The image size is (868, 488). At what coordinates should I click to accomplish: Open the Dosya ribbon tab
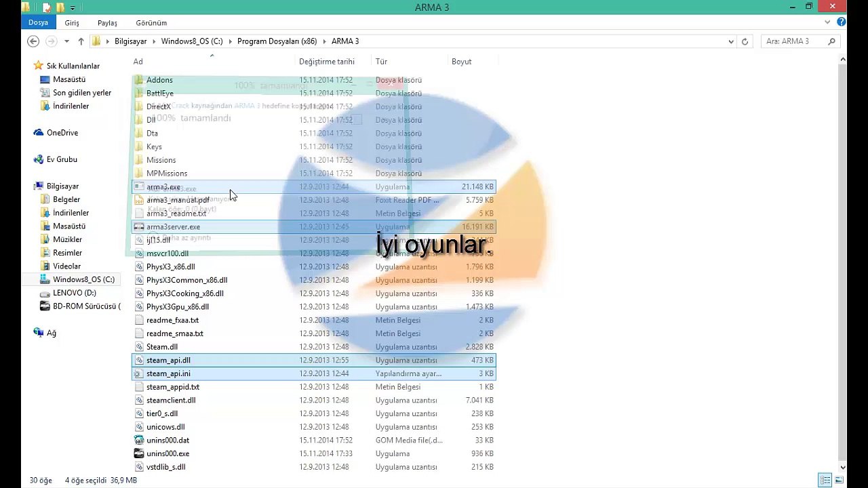click(x=38, y=22)
